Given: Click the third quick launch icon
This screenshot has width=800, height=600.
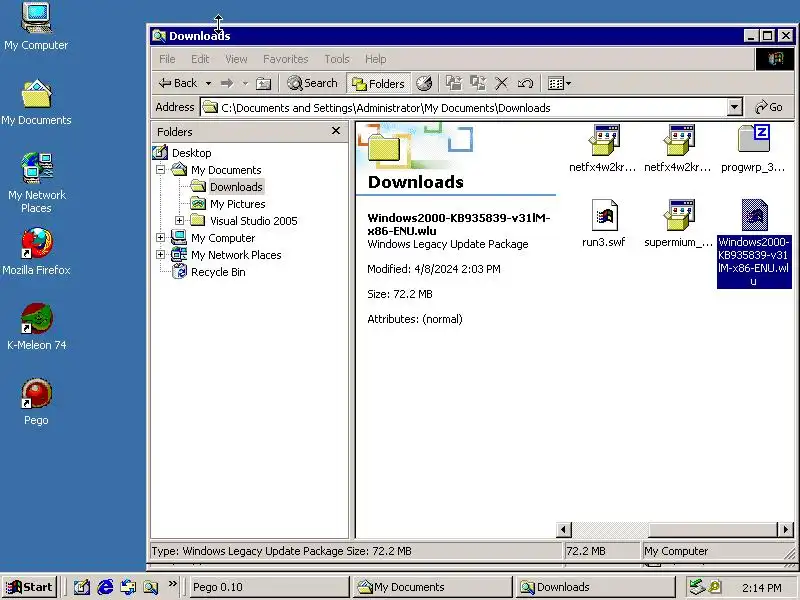Looking at the screenshot, I should 128,587.
